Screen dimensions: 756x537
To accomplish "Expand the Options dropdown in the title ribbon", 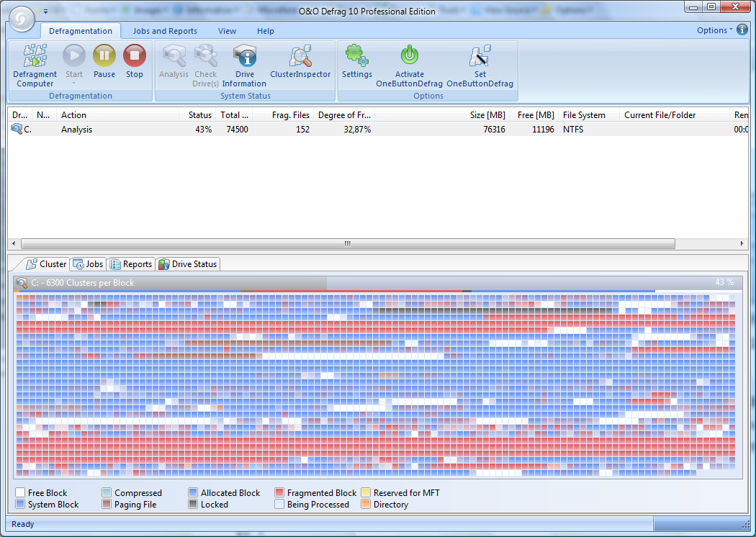I will pyautogui.click(x=714, y=30).
